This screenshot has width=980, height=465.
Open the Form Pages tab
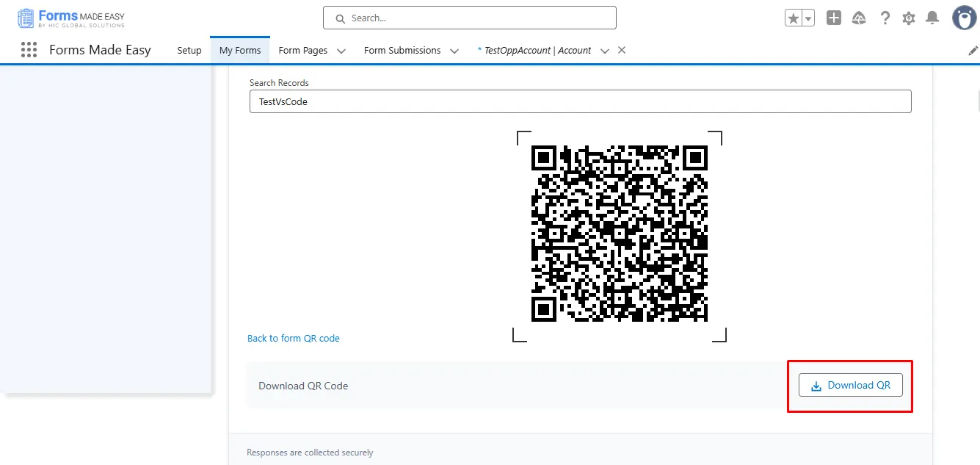(303, 51)
